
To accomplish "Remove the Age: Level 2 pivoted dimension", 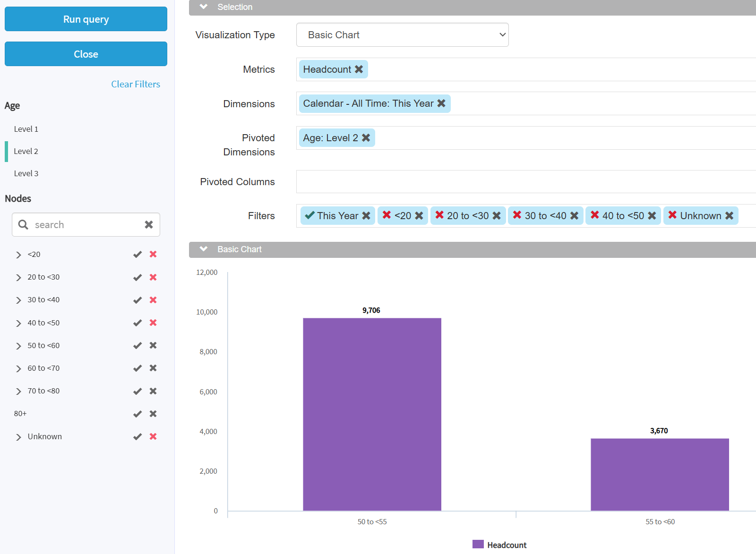I will pos(366,138).
